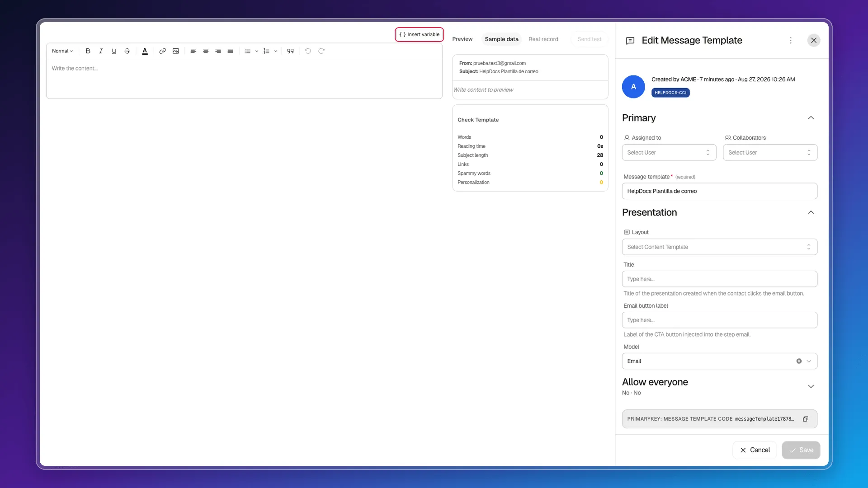868x488 pixels.
Task: Open the Model dropdown chevron
Action: [809, 361]
